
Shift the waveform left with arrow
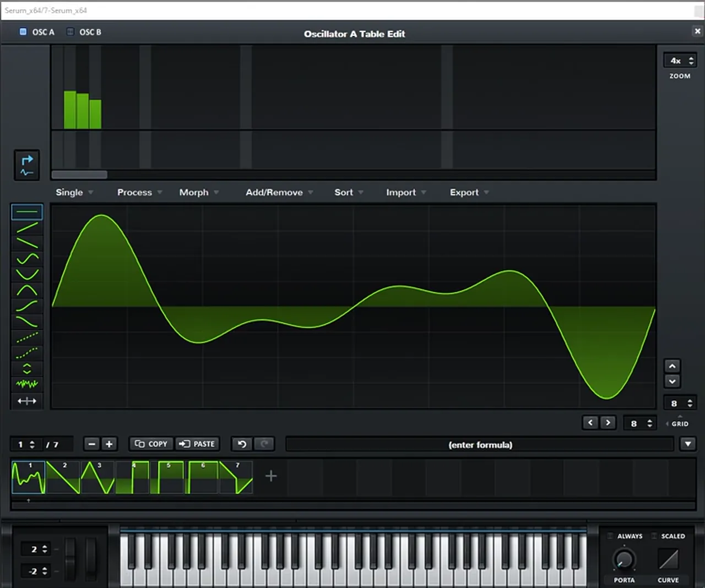[590, 423]
